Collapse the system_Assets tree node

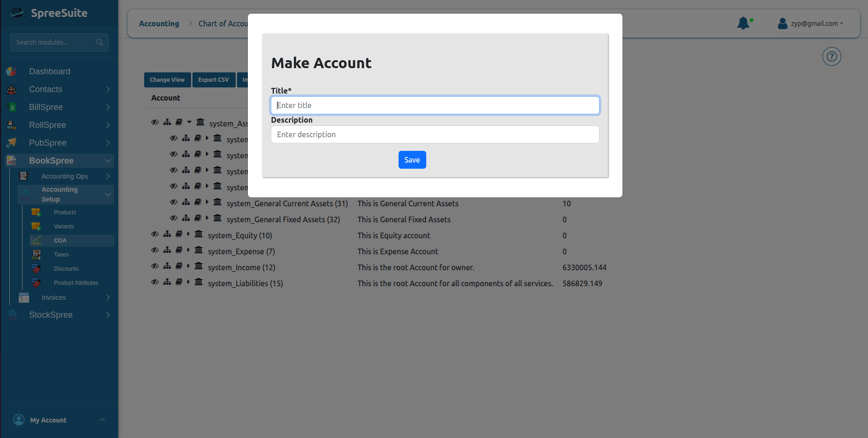point(189,122)
